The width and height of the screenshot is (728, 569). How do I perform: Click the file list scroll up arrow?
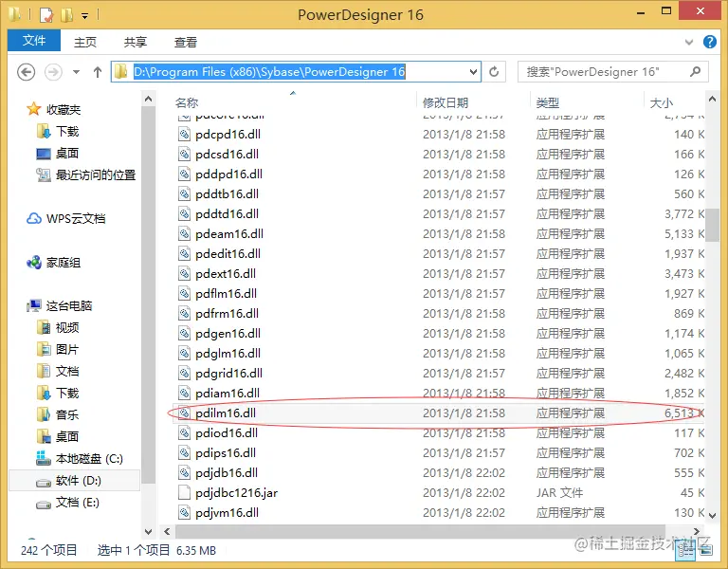(712, 99)
